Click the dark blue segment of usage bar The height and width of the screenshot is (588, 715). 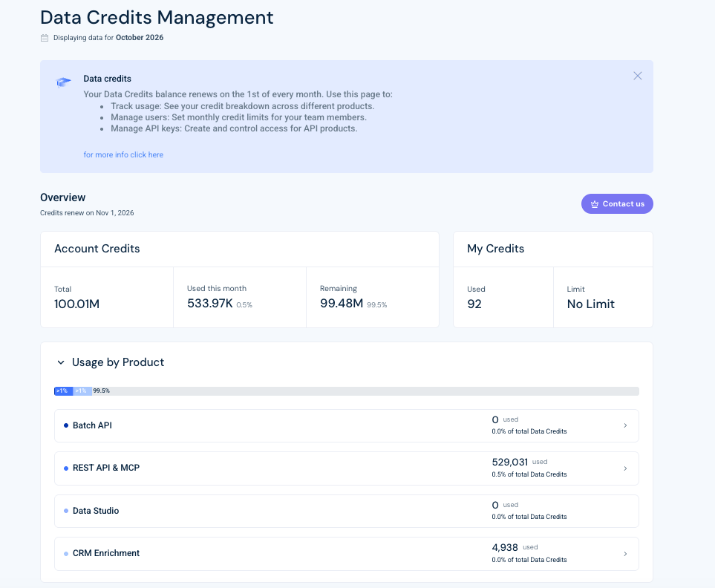63,391
